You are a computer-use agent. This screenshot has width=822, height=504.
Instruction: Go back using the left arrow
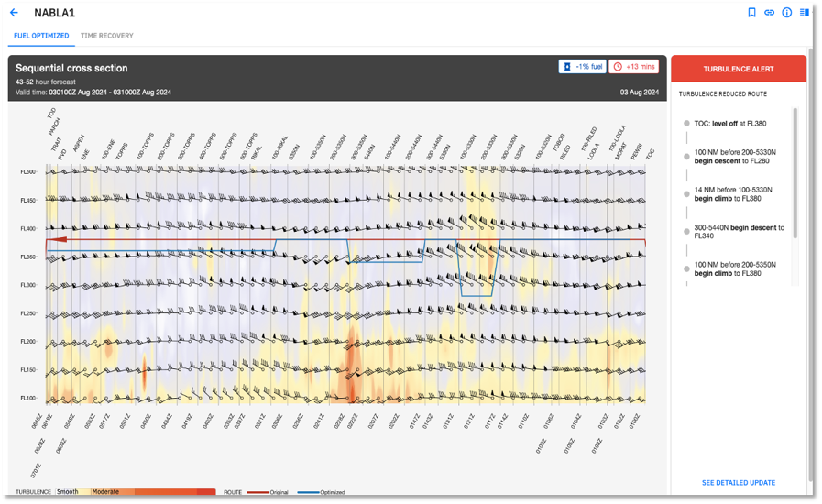click(14, 13)
